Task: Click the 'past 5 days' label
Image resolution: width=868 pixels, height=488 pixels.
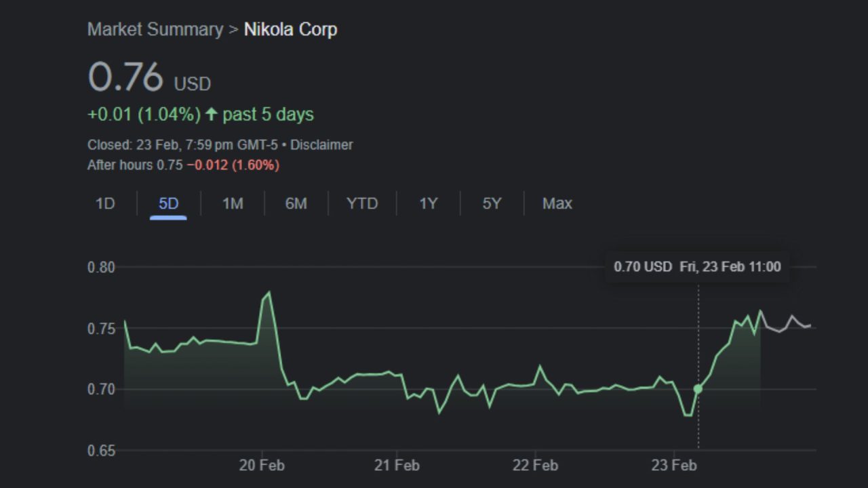Action: click(268, 115)
